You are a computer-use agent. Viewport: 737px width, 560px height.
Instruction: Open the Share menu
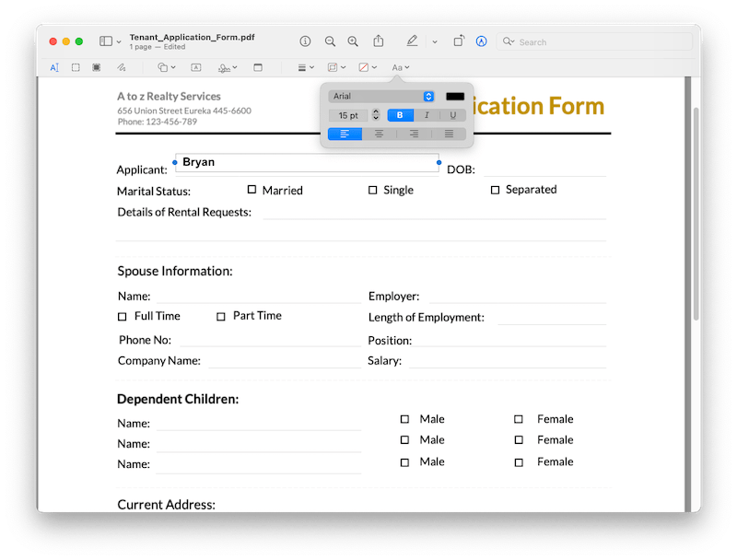click(379, 41)
